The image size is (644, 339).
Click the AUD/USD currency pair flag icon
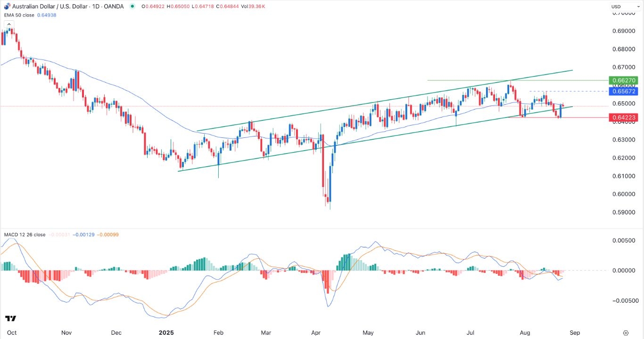(6, 6)
